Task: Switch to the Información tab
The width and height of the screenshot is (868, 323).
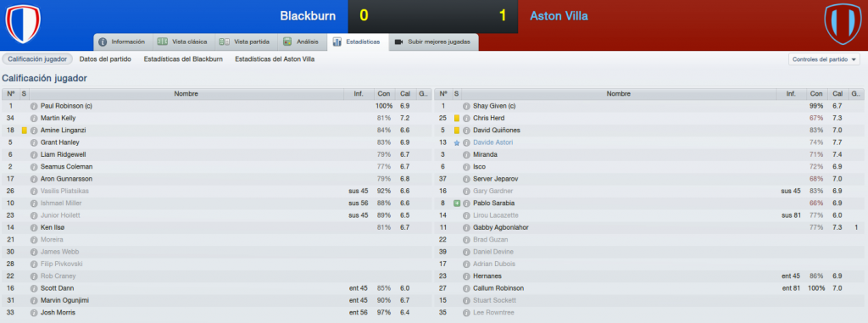Action: (122, 42)
